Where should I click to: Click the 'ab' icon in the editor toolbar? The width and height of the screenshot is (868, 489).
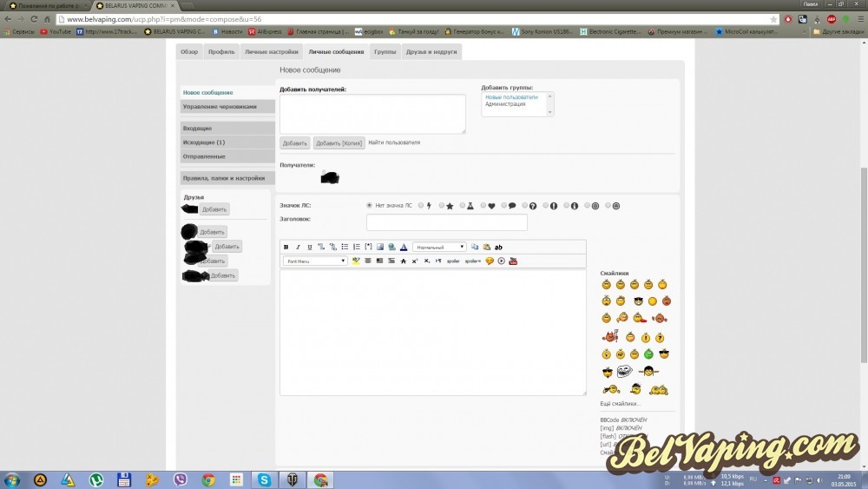click(498, 247)
